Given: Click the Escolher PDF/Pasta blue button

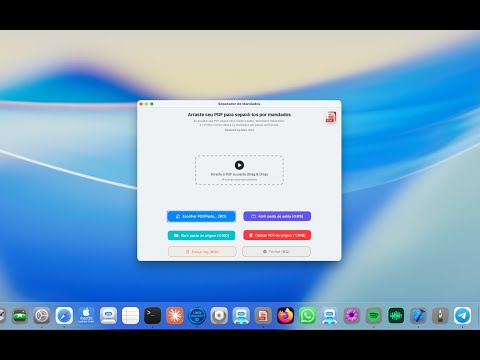Looking at the screenshot, I should coord(201,216).
